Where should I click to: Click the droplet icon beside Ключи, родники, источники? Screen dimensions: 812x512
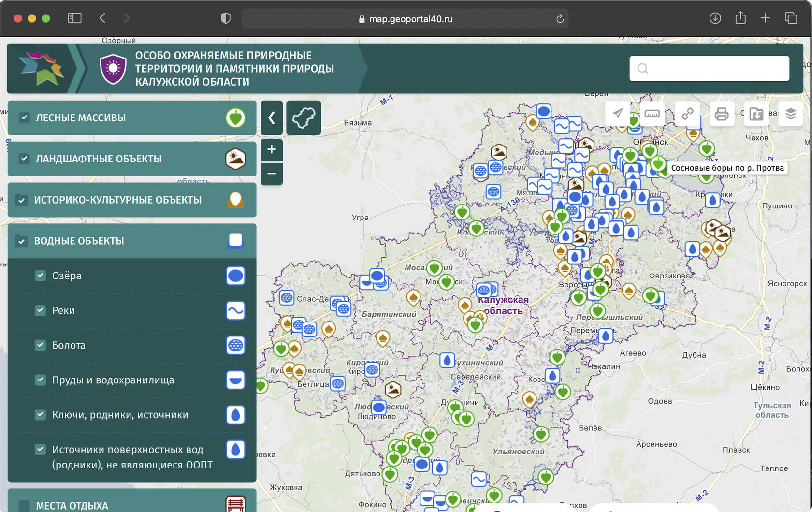[x=235, y=415]
